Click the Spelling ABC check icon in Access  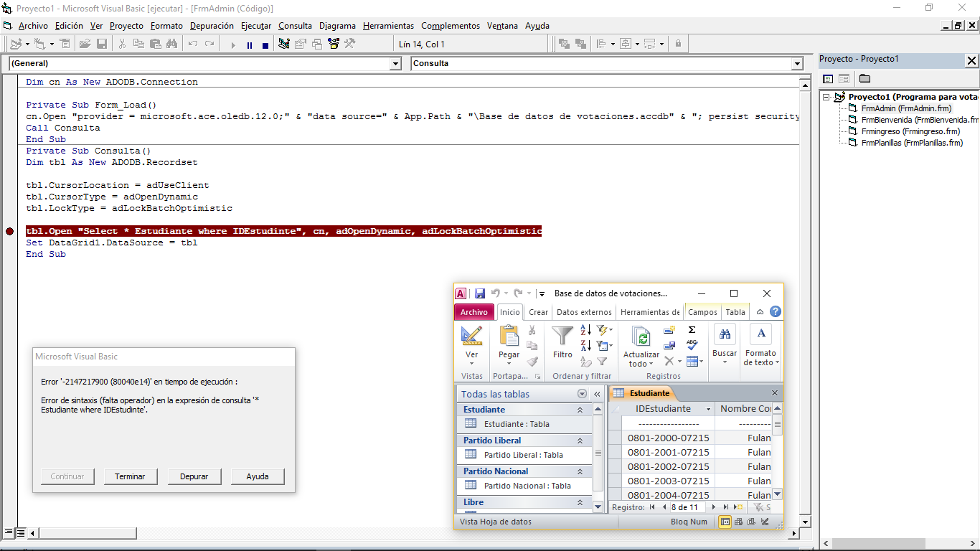(x=692, y=345)
